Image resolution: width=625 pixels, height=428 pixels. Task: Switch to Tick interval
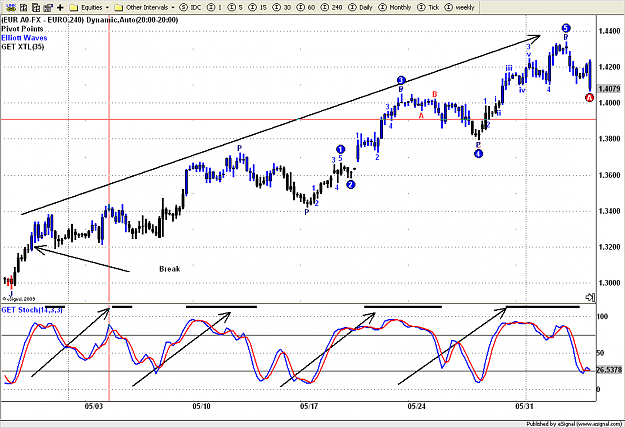coord(428,7)
